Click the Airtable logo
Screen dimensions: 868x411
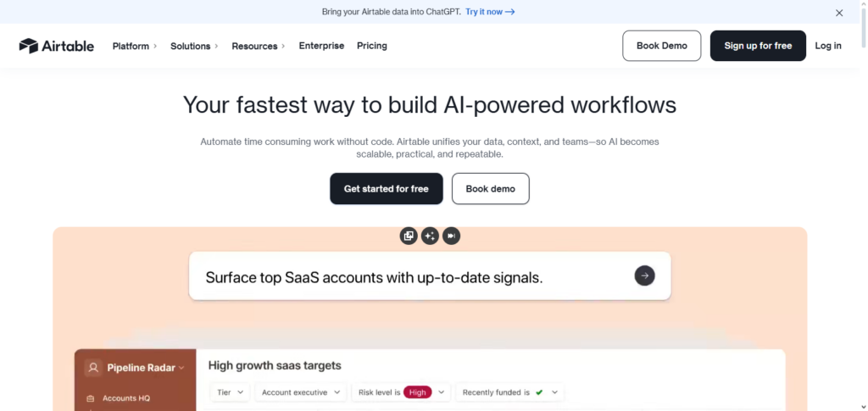(x=57, y=46)
